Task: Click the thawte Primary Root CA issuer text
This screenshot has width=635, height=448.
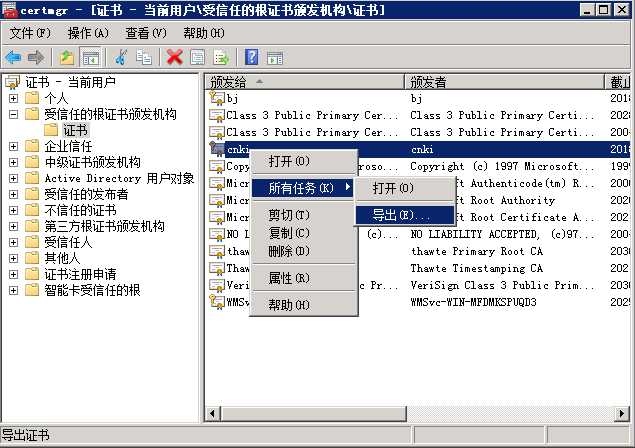Action: point(477,251)
